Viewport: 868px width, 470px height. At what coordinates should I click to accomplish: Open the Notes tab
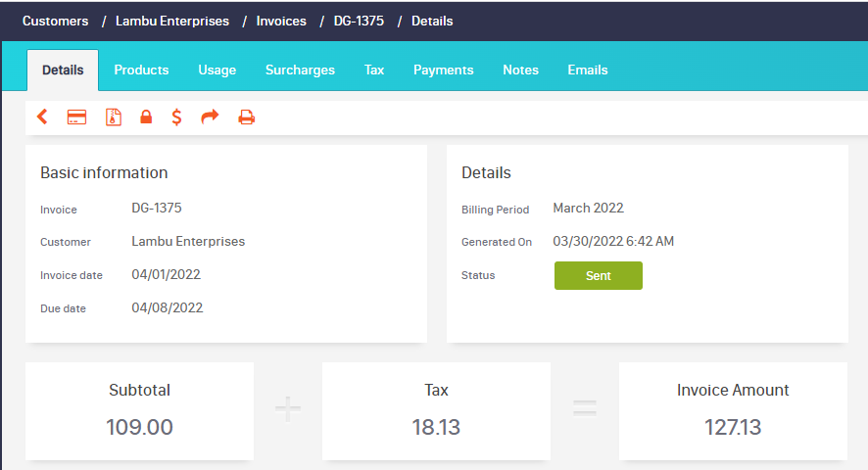(x=520, y=70)
